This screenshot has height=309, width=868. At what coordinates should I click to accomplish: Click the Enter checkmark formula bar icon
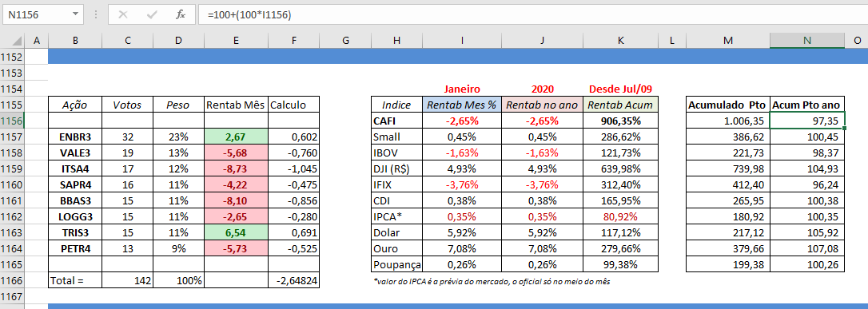click(x=152, y=15)
